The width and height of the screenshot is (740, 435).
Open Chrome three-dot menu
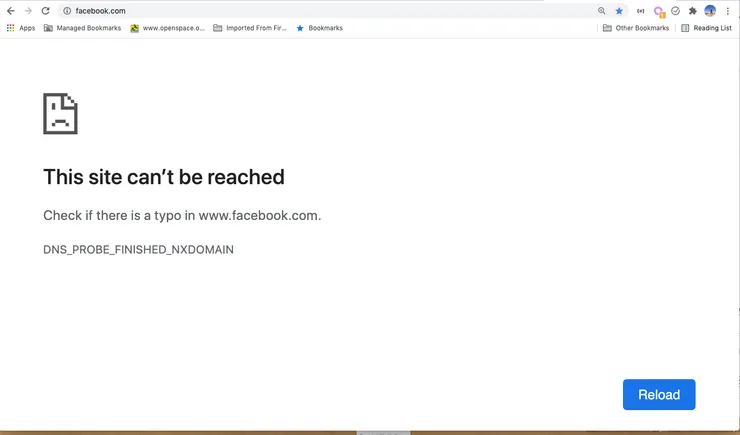[727, 11]
